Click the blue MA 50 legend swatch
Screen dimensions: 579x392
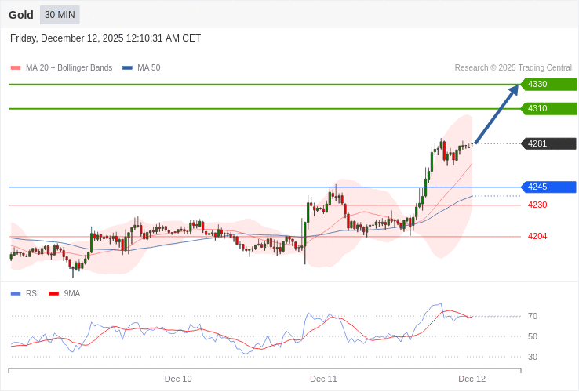pyautogui.click(x=127, y=68)
